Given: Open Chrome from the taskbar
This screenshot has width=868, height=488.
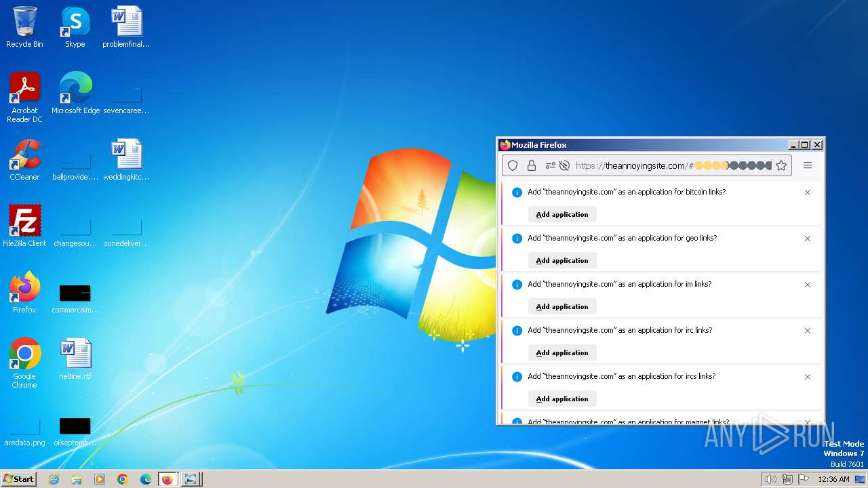Looking at the screenshot, I should 123,479.
